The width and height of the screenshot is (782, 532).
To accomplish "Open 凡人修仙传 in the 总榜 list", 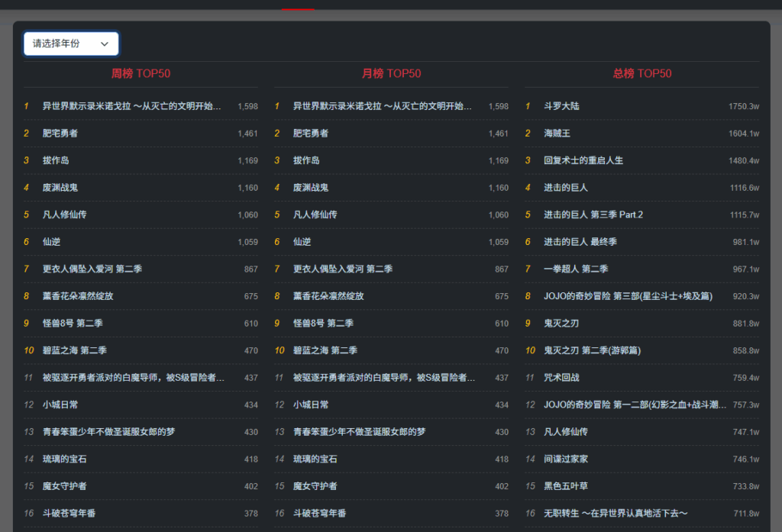I will tap(566, 432).
